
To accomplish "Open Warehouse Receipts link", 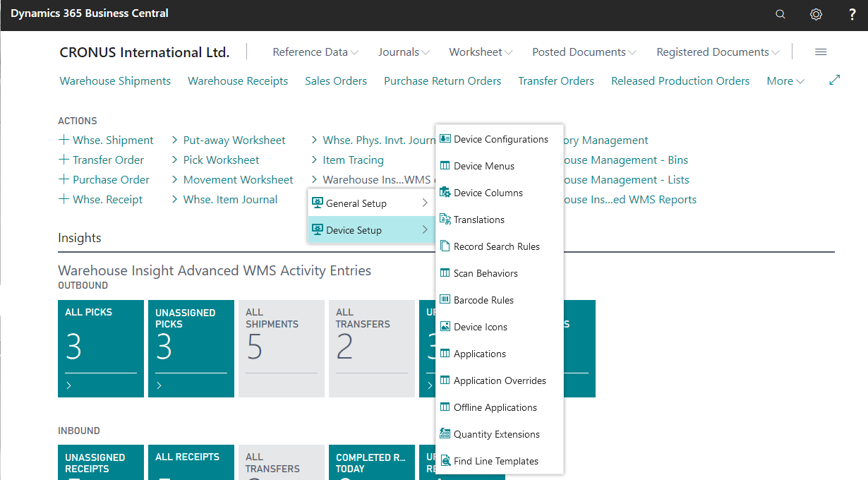I will pyautogui.click(x=238, y=81).
